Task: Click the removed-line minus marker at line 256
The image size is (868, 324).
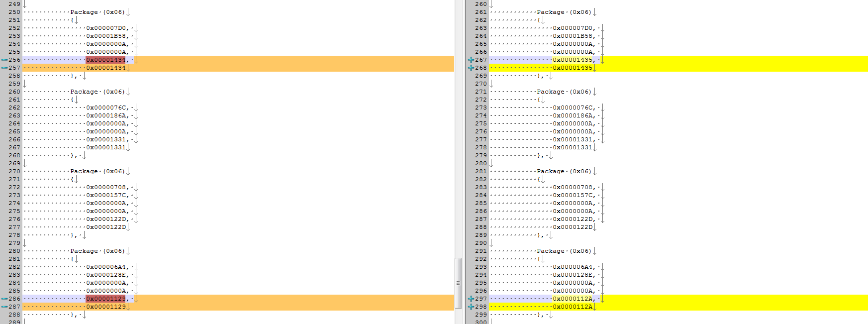Action: (4, 60)
